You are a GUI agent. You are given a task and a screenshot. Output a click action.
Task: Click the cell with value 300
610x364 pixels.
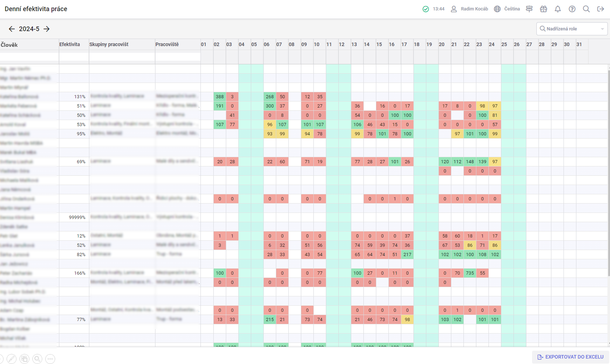click(270, 106)
